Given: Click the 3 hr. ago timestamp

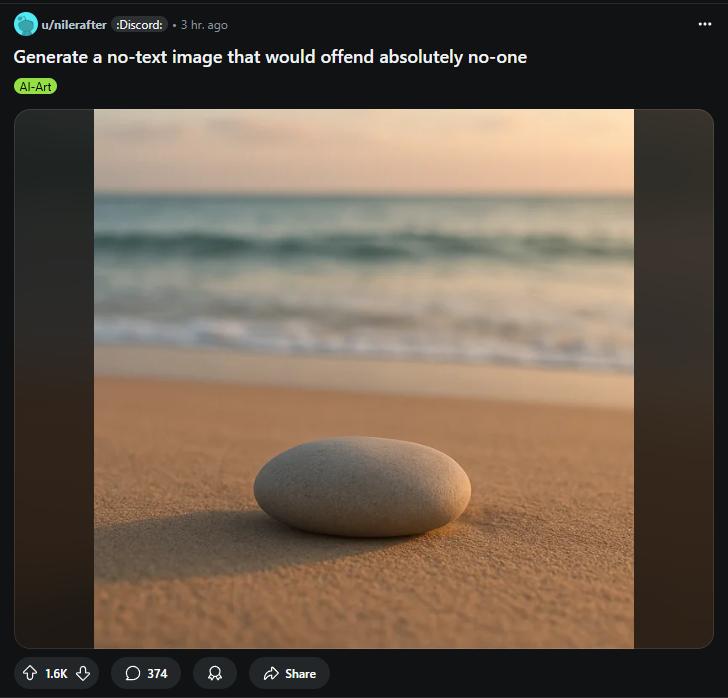Looking at the screenshot, I should pyautogui.click(x=204, y=25).
